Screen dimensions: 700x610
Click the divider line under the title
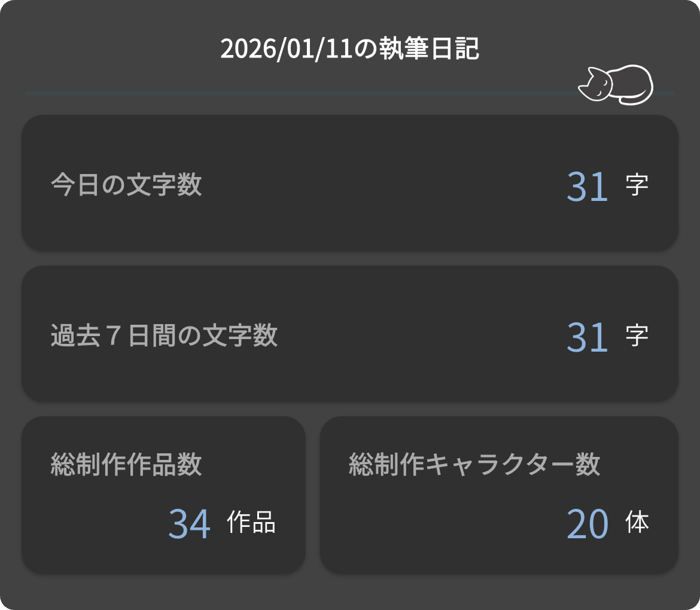pos(299,93)
